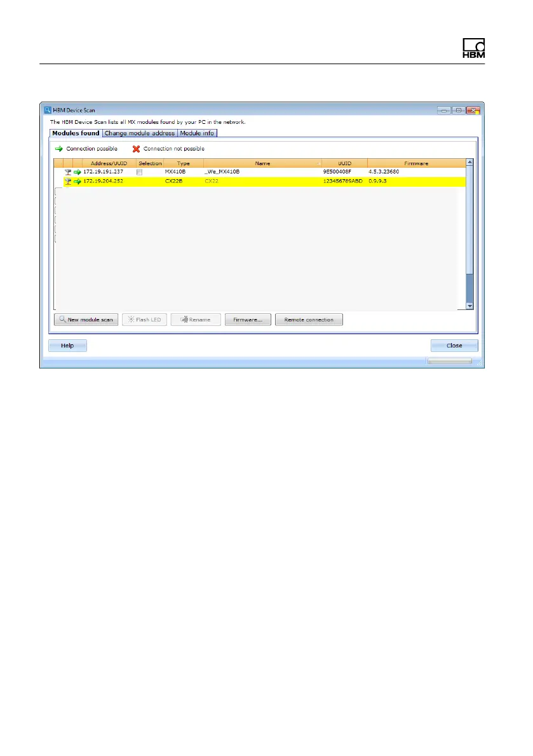Image resolution: width=533 pixels, height=756 pixels.
Task: Select address 172.19.191.237
Action: pos(103,172)
